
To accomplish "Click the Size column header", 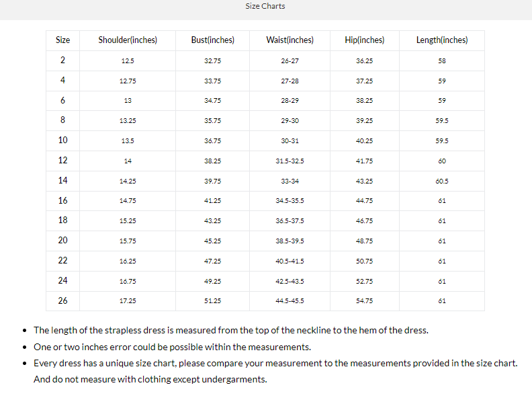I will 62,40.
